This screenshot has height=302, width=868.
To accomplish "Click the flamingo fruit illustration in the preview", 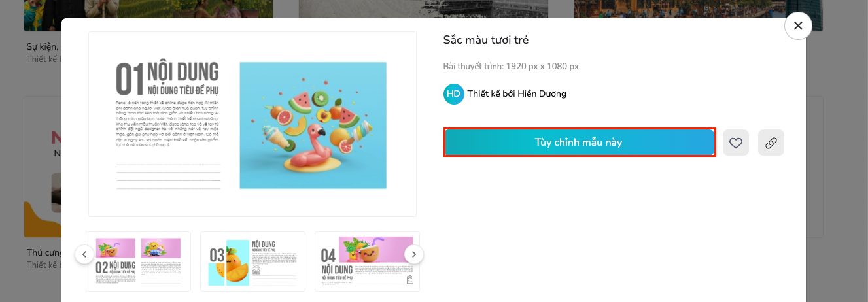I will 313,126.
